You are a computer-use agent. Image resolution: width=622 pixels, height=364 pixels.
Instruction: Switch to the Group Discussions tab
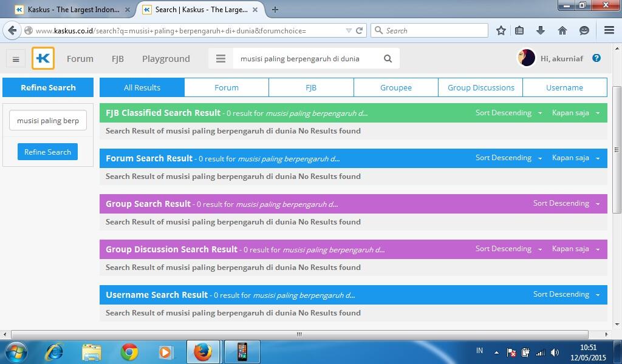click(x=481, y=87)
